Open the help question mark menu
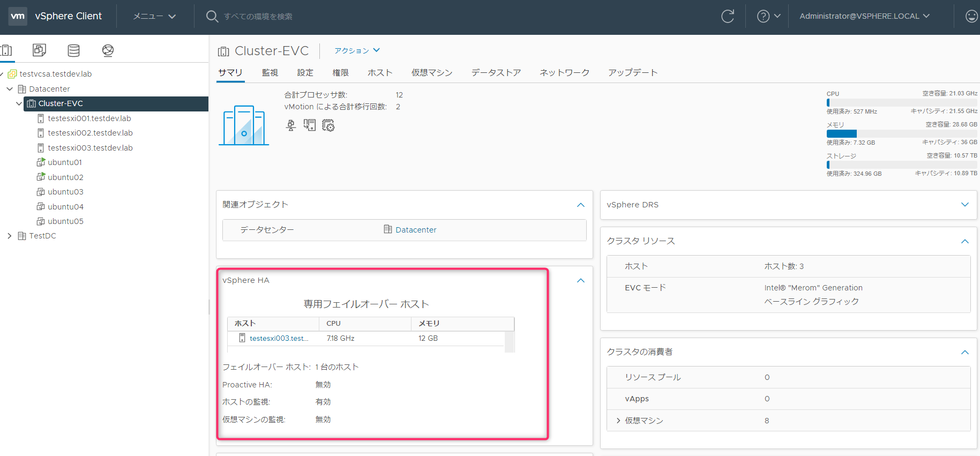The image size is (980, 456). [x=768, y=17]
